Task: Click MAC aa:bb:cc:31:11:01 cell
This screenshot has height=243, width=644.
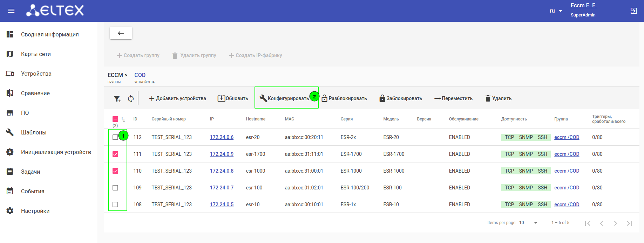Action: 304,154
